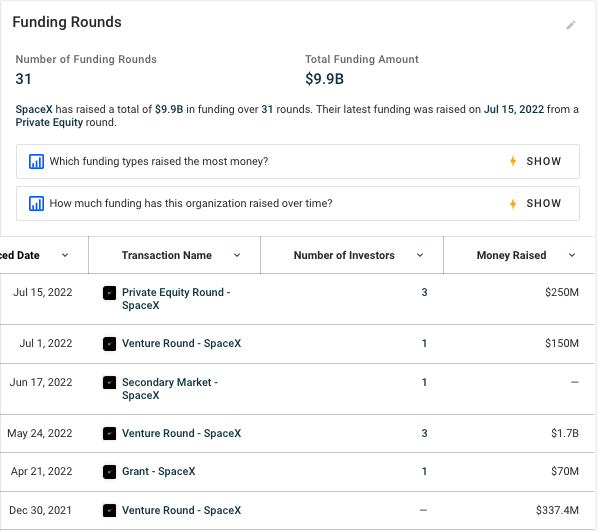The width and height of the screenshot is (598, 531).
Task: Click the SpaceX logo beside Grant - SpaceX
Action: [x=109, y=472]
